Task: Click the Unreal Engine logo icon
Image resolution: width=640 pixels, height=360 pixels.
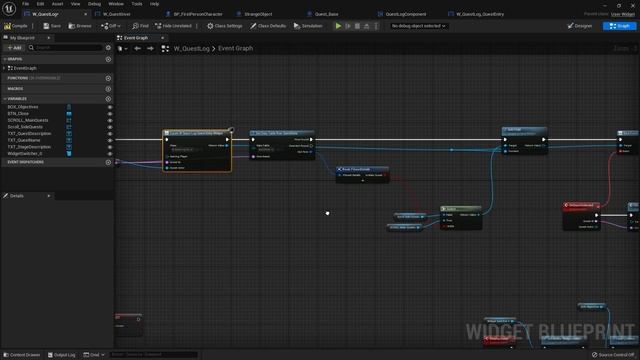Action: [x=9, y=8]
